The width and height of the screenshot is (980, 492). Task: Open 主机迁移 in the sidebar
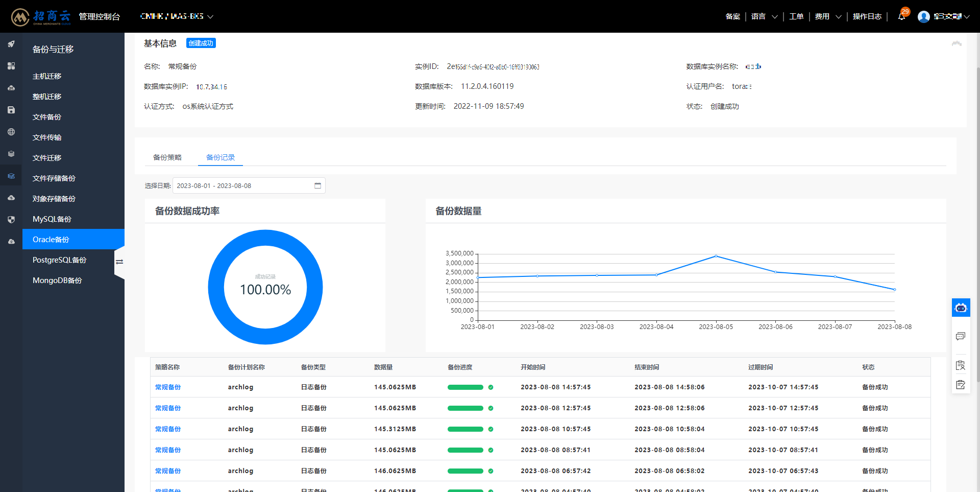click(x=47, y=76)
